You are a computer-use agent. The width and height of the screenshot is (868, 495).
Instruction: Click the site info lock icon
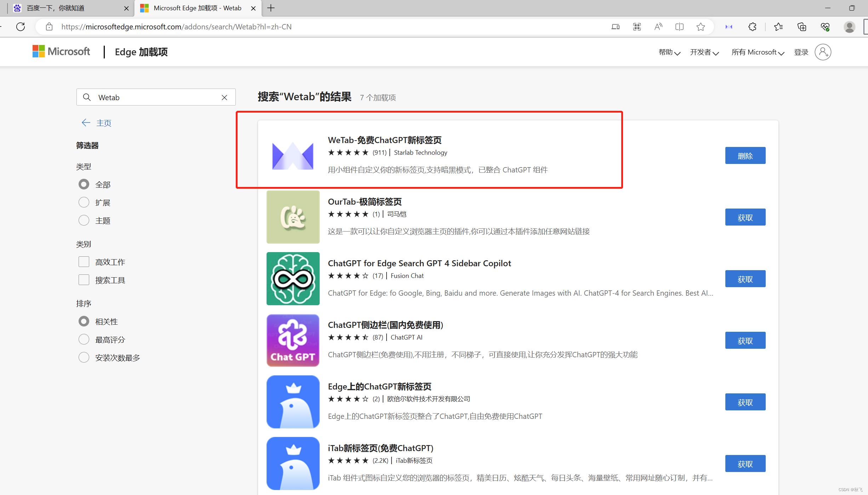[49, 27]
